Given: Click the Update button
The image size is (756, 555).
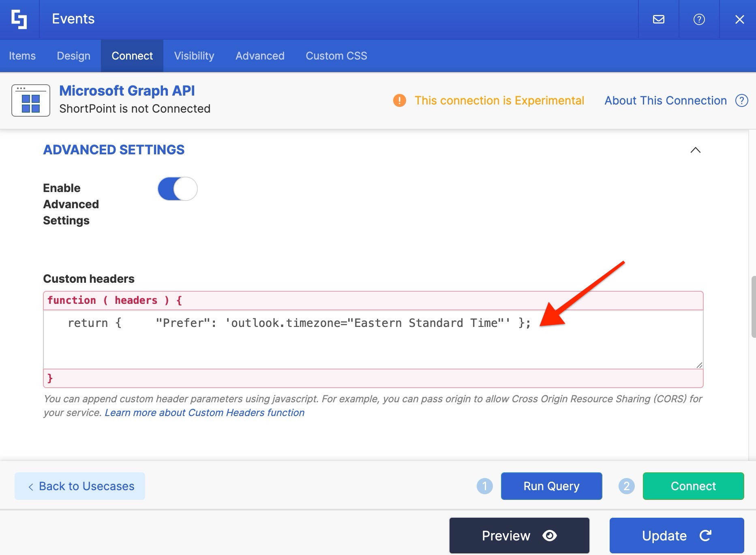Looking at the screenshot, I should (677, 536).
